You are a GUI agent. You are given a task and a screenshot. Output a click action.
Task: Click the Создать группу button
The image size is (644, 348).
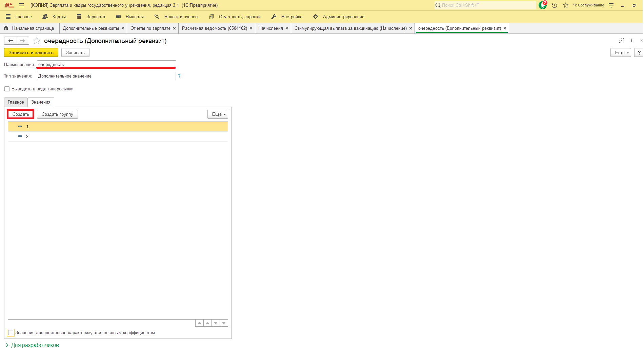pos(57,114)
